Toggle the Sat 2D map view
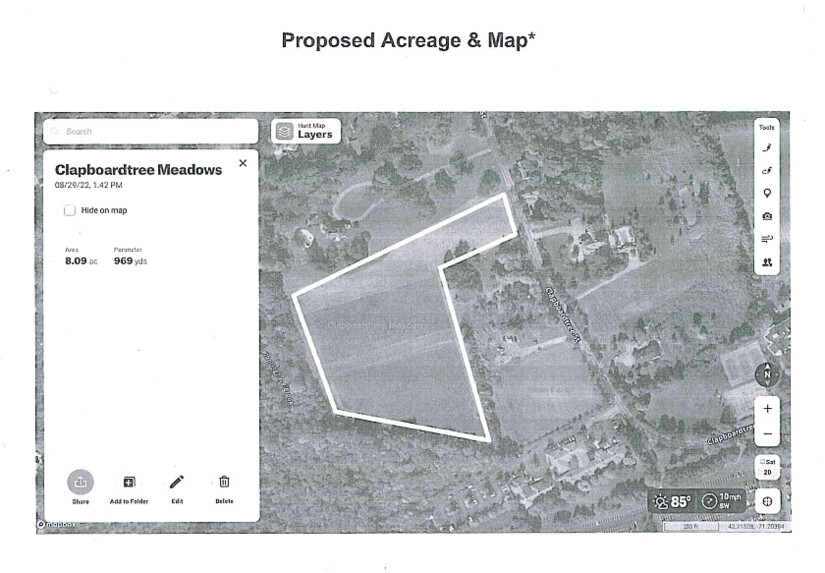Viewport: 825px width, 573px height. tap(767, 467)
